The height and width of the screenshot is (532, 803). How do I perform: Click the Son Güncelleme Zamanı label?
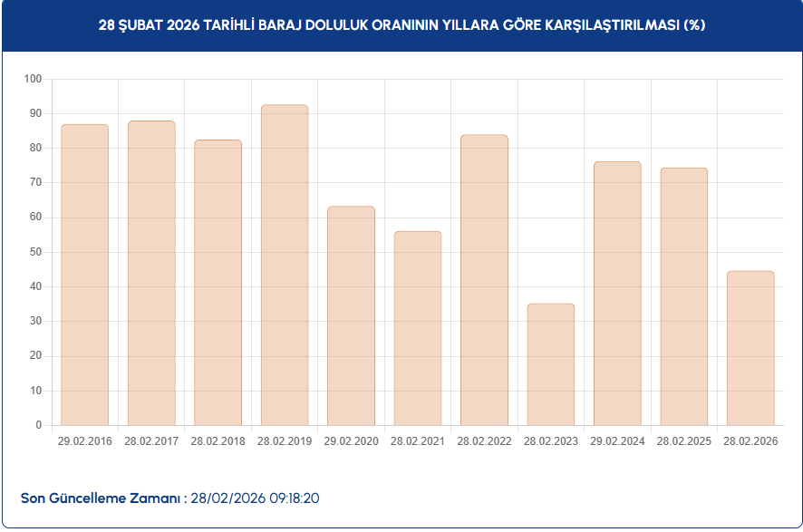[100, 498]
